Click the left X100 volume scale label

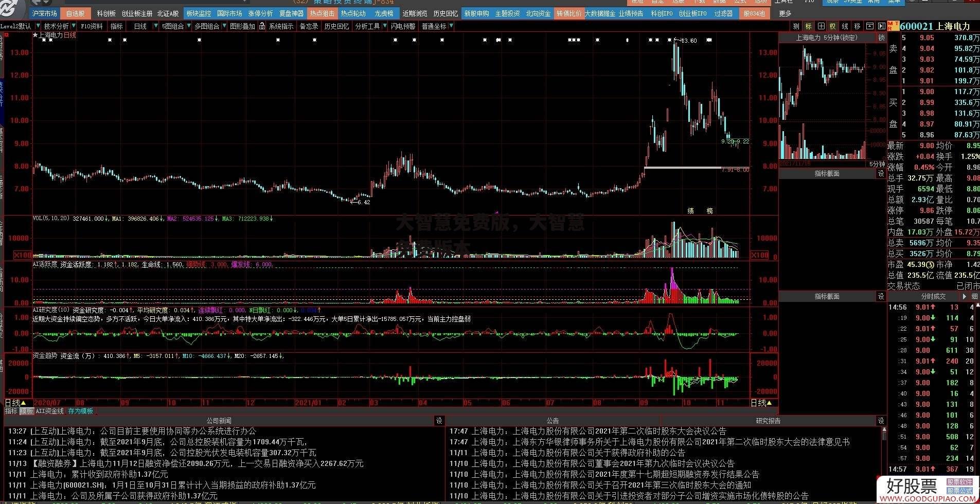pyautogui.click(x=23, y=255)
